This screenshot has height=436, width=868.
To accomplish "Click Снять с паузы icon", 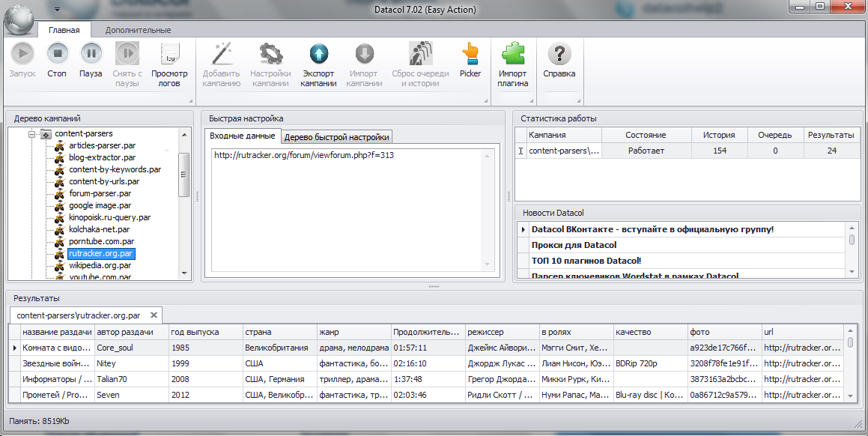I will 127,54.
